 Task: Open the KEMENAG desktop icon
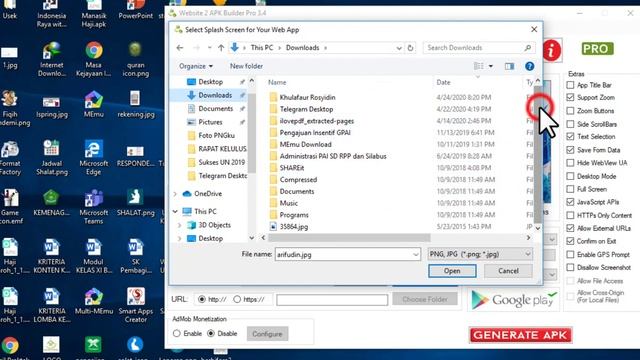pyautogui.click(x=51, y=203)
